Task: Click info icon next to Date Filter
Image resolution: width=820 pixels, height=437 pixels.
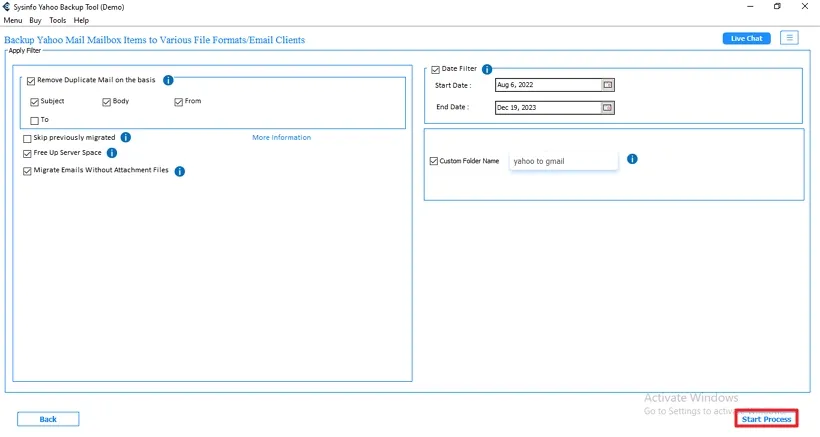Action: pyautogui.click(x=487, y=69)
